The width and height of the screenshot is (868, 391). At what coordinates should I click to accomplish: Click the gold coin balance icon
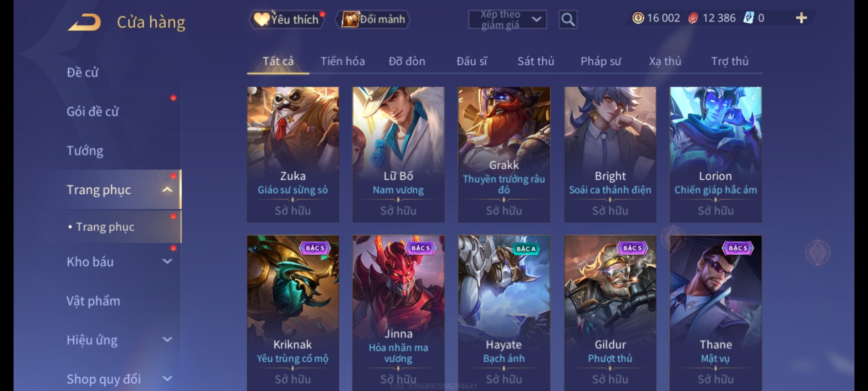click(638, 18)
